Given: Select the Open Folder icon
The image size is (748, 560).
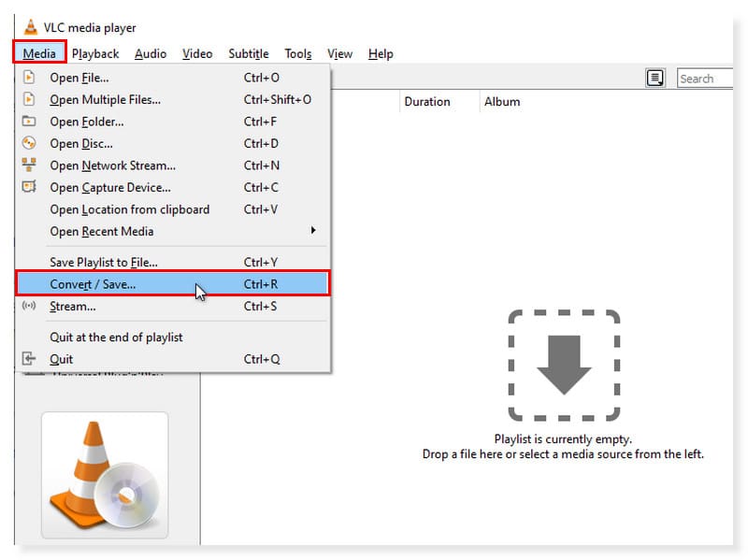Looking at the screenshot, I should 29,121.
